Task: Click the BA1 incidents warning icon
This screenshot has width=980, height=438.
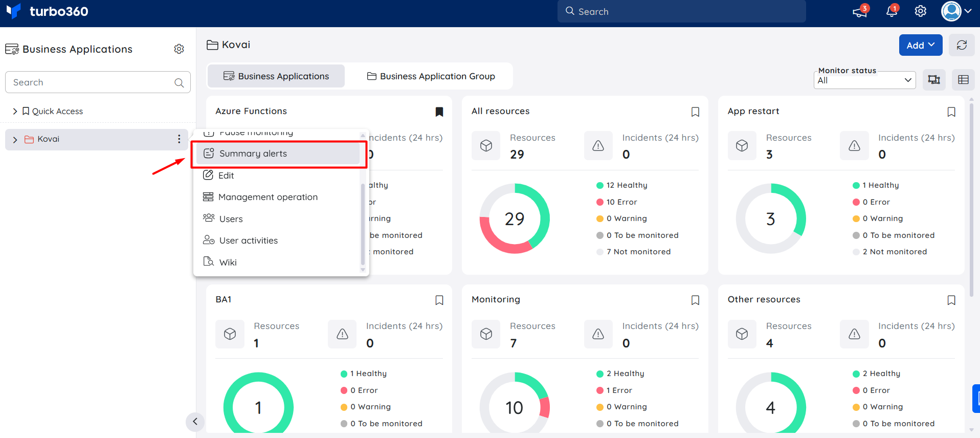Action: [x=342, y=334]
